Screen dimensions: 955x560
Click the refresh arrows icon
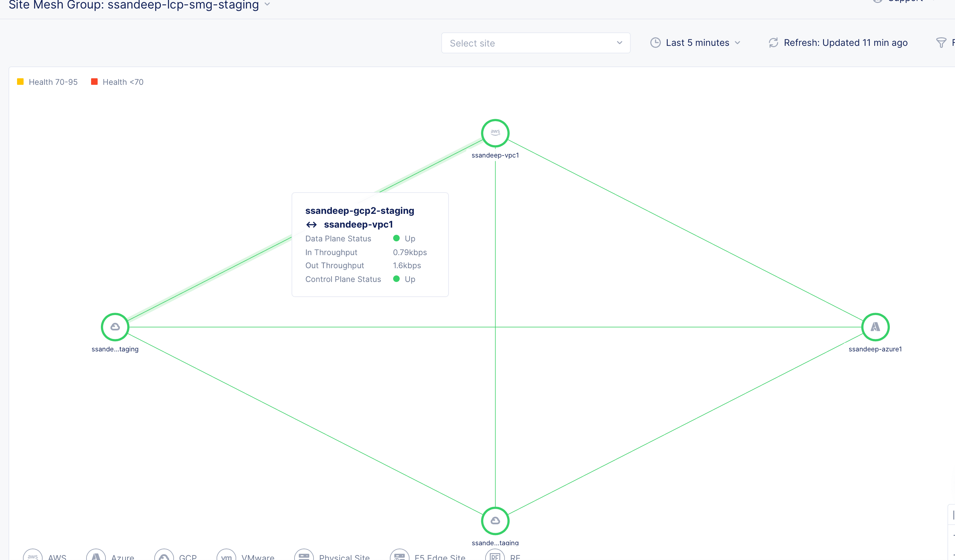point(773,43)
